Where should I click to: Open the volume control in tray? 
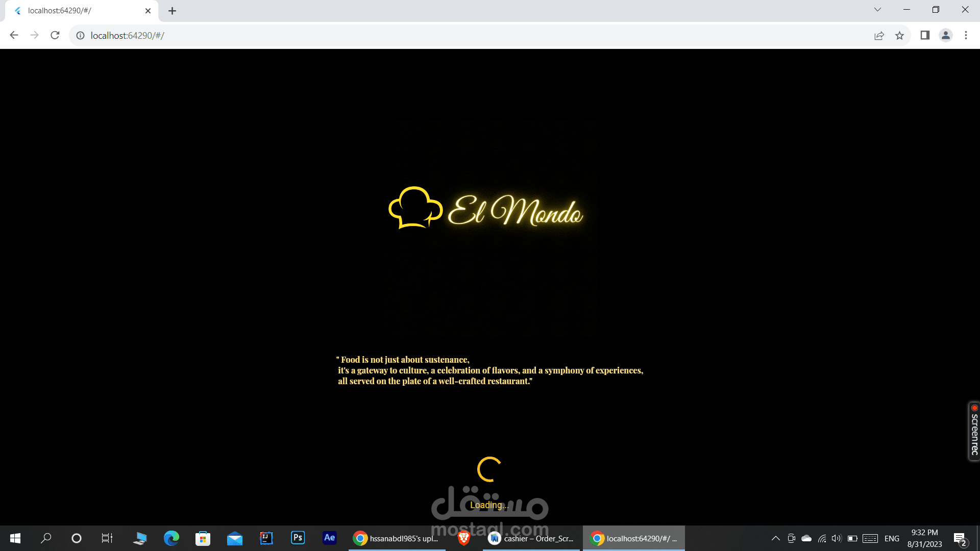point(836,538)
